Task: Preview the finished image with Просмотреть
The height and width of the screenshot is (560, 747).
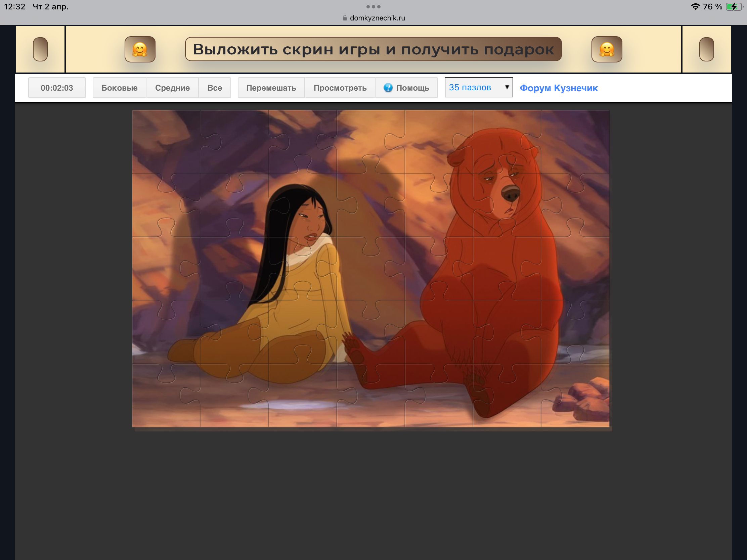Action: coord(340,88)
